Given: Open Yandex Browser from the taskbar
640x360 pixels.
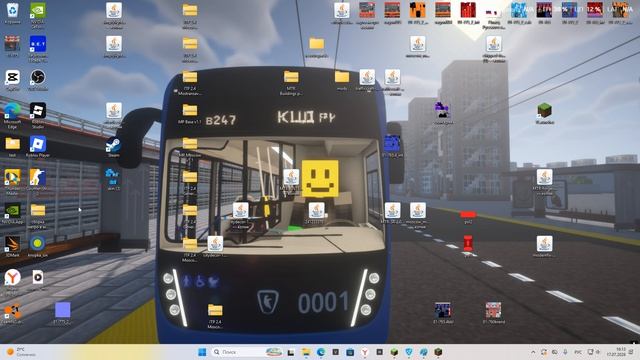Looking at the screenshot, I should (x=364, y=352).
